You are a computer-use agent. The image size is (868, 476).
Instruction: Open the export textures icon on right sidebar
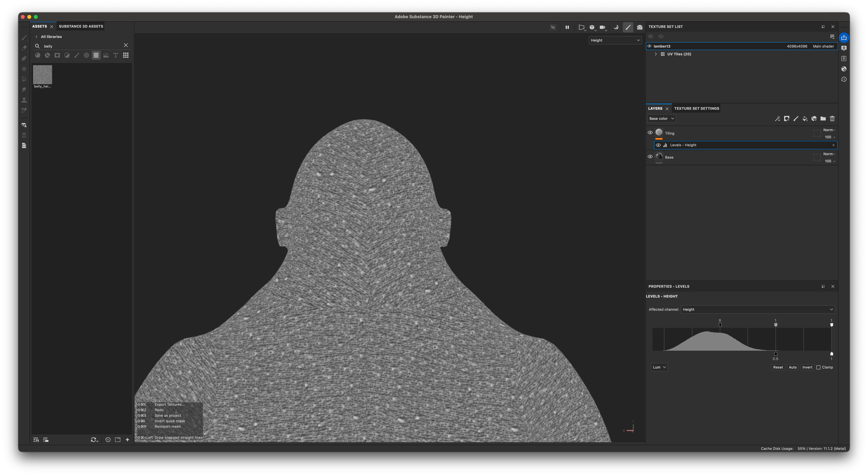pos(844,37)
